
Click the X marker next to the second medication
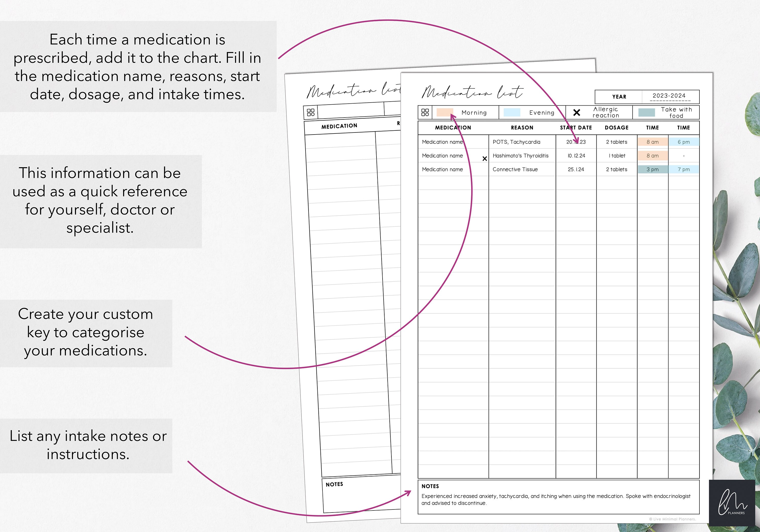[485, 159]
